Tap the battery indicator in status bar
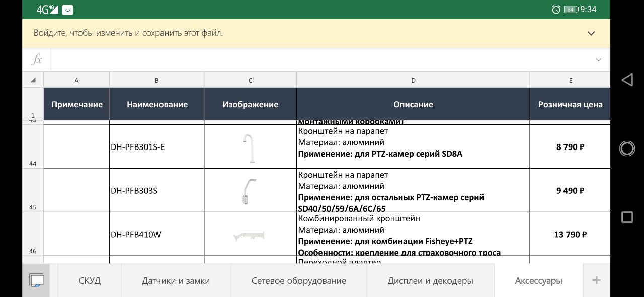 click(571, 9)
